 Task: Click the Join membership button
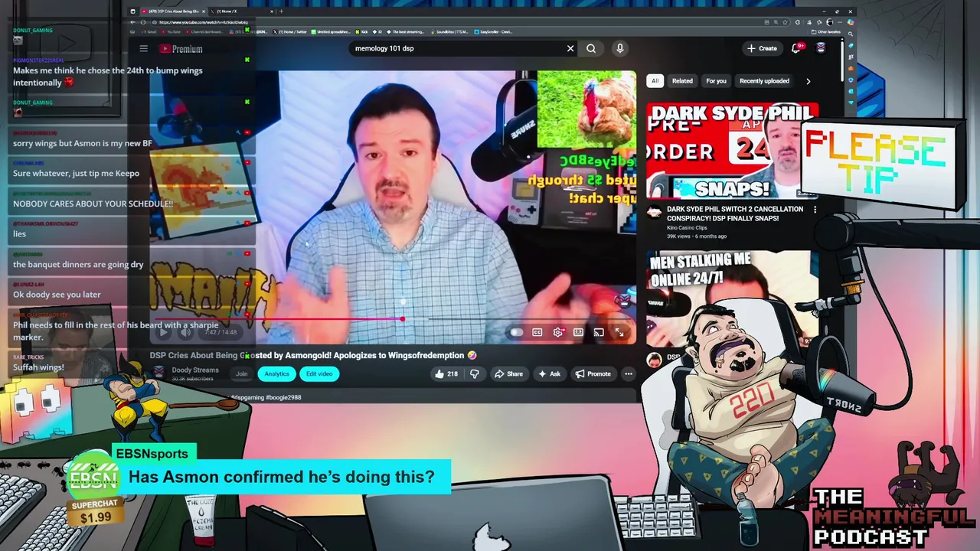(241, 374)
